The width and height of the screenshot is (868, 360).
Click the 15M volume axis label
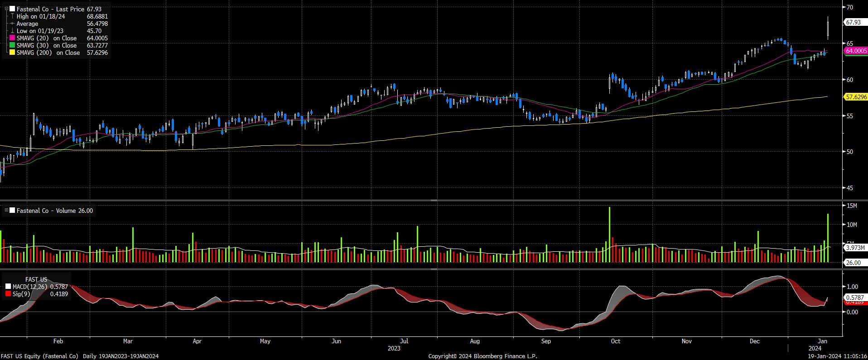[x=852, y=206]
